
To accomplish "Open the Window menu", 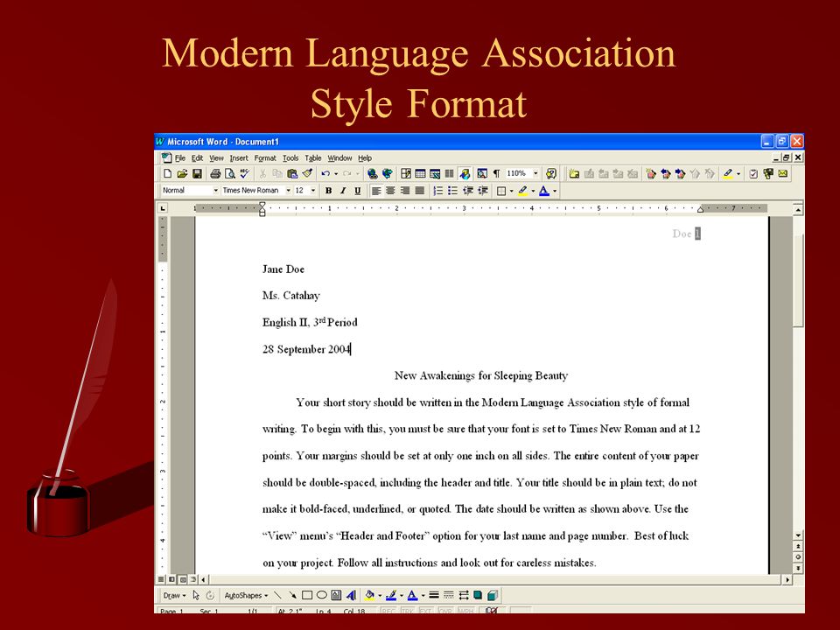I will [339, 158].
